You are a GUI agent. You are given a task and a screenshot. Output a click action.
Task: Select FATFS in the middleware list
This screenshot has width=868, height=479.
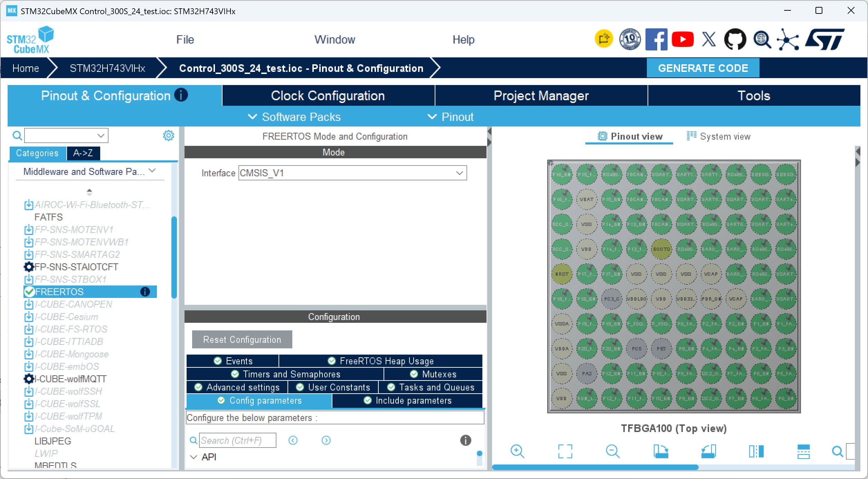coord(49,217)
